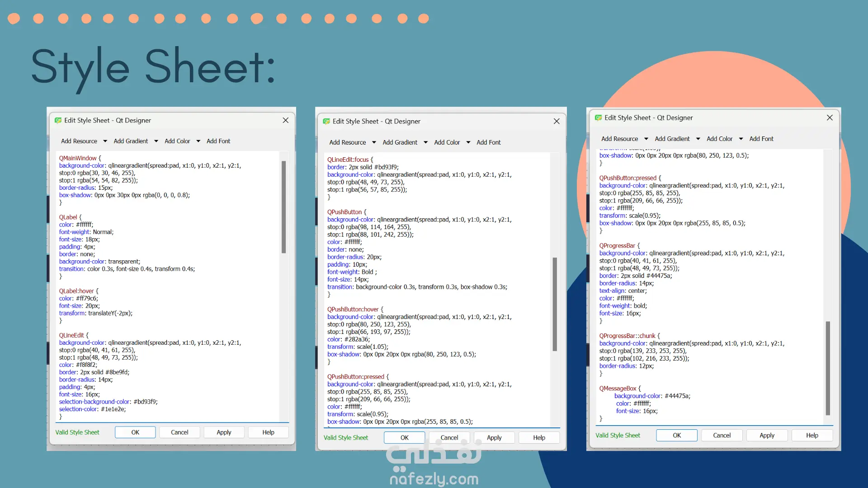
Task: Expand Add Color arrow in the QMainWindow dialog
Action: [198, 141]
